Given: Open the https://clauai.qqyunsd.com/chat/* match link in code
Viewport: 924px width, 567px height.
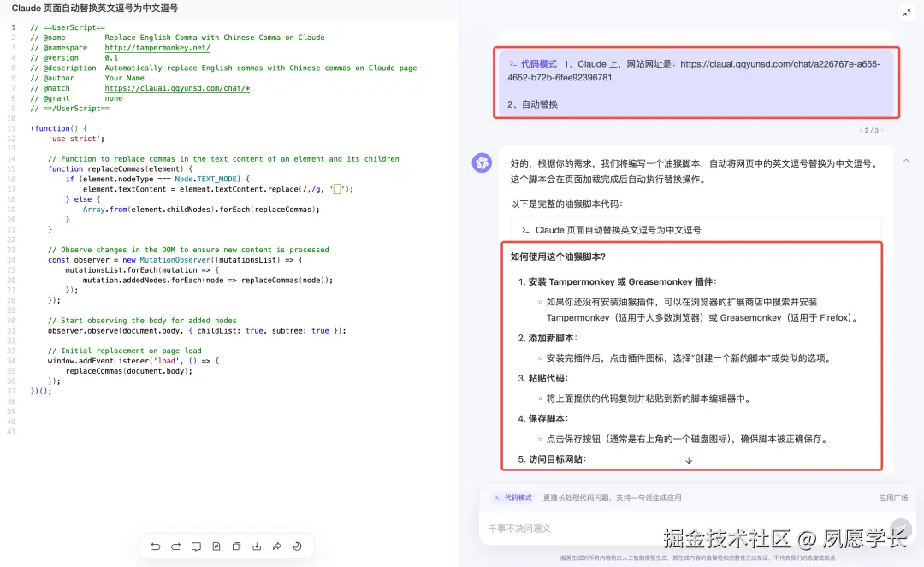Looking at the screenshot, I should point(177,88).
